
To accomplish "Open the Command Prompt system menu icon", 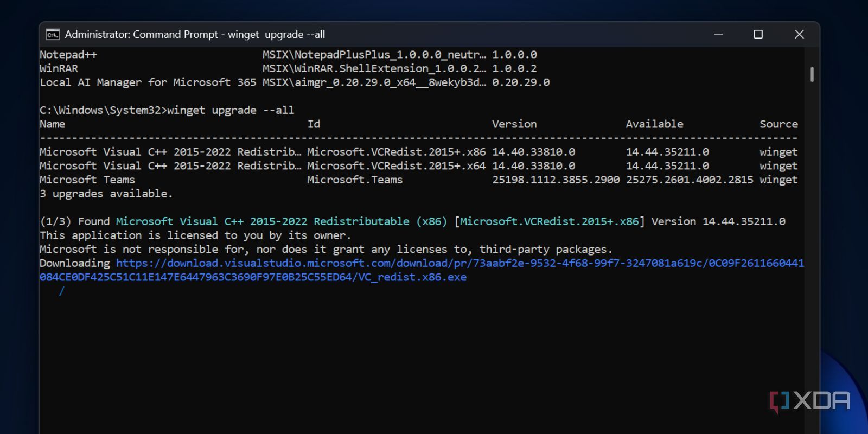I will pyautogui.click(x=53, y=35).
